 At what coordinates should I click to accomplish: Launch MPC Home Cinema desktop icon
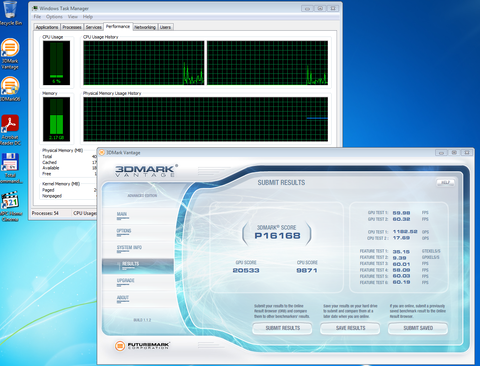(x=11, y=206)
